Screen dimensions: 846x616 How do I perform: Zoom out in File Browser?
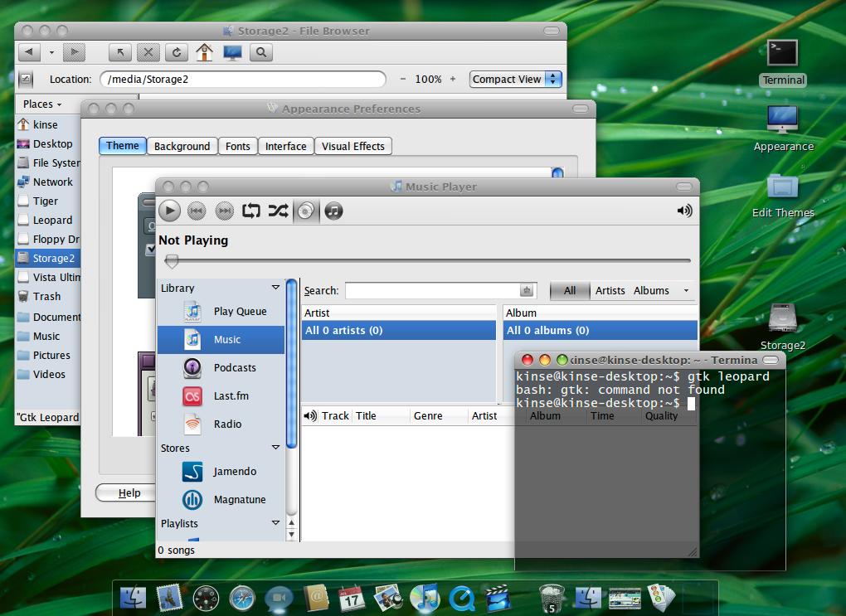click(402, 79)
